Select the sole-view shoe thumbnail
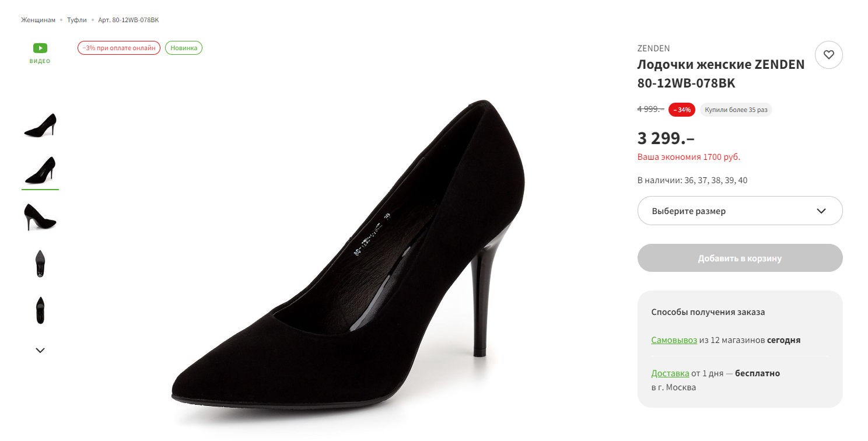Image resolution: width=868 pixels, height=441 pixels. [40, 263]
